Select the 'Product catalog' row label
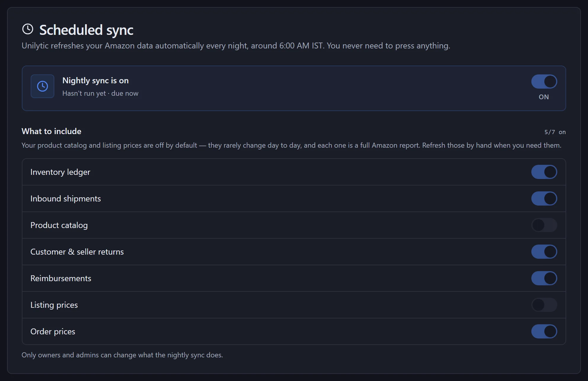The width and height of the screenshot is (588, 381). point(59,225)
